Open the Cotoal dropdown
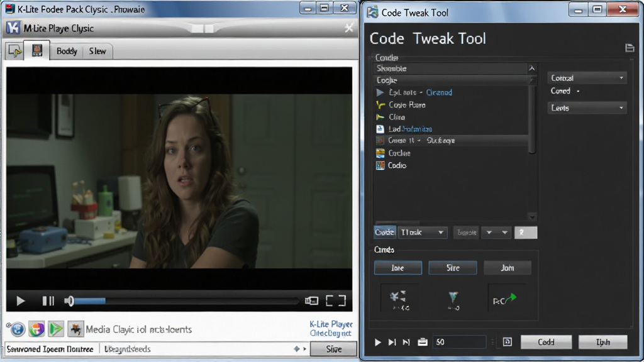Image resolution: width=644 pixels, height=362 pixels. click(587, 78)
